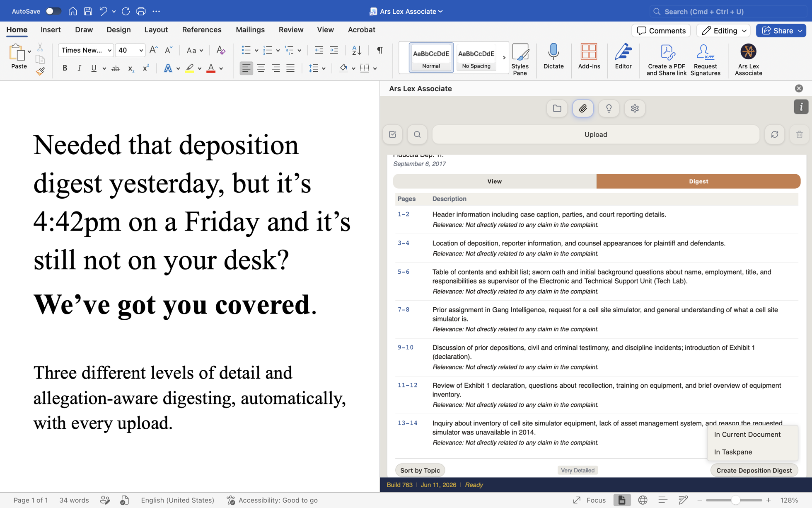Click the search magnifier in the taskpane
Viewport: 812px width, 508px height.
click(417, 134)
